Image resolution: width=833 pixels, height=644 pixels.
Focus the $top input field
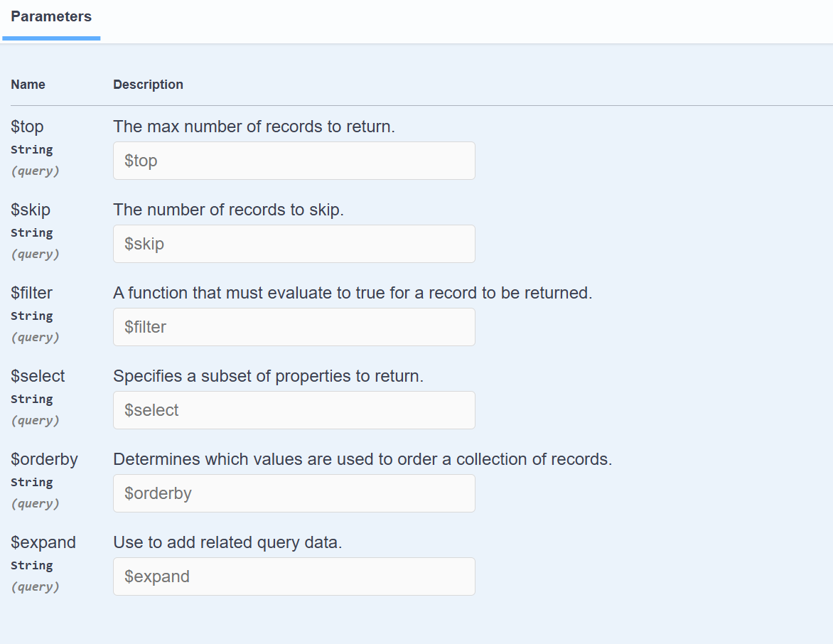(294, 161)
